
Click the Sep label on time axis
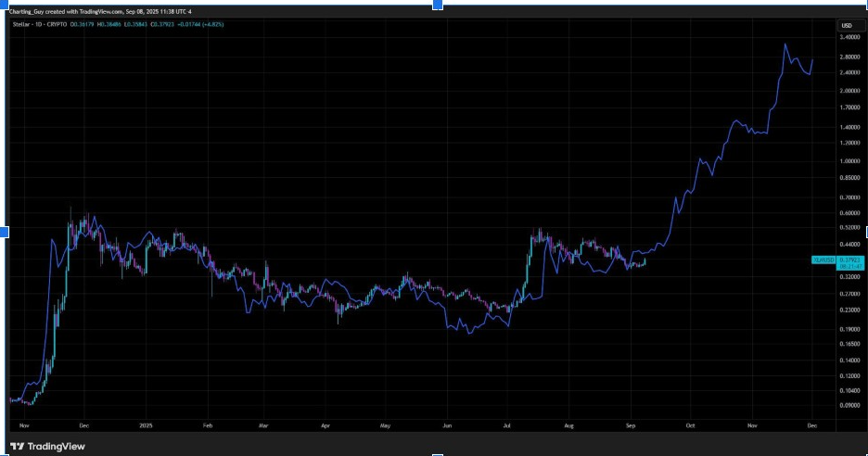[x=631, y=426]
